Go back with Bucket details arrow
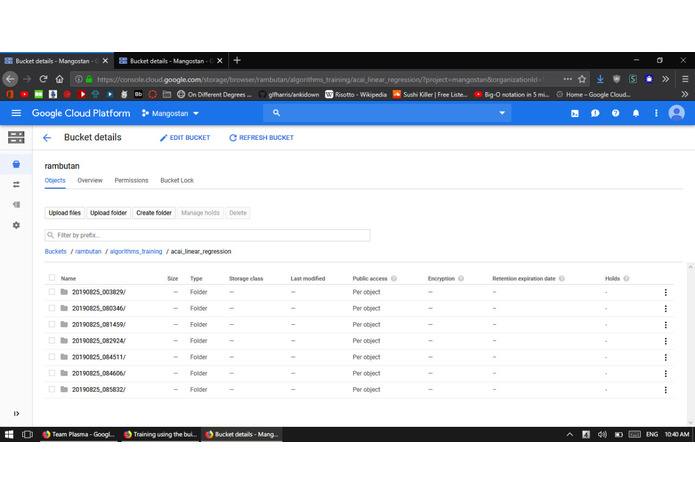 coord(47,138)
